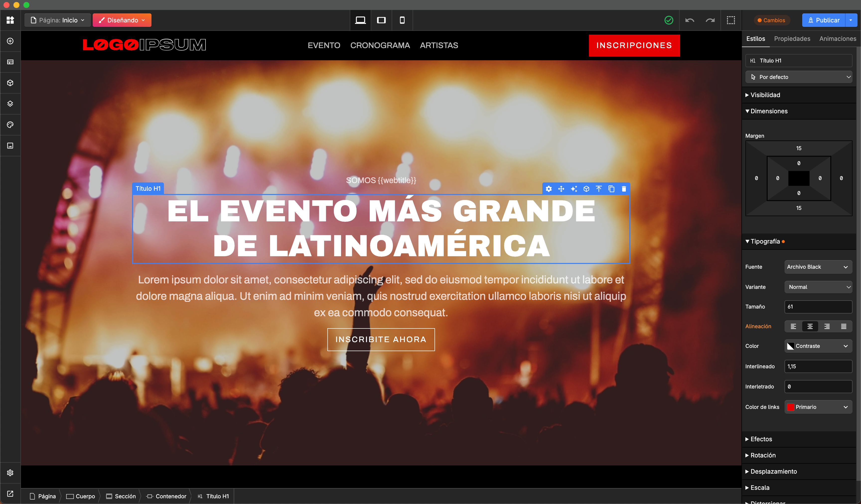Image resolution: width=861 pixels, height=504 pixels.
Task: Open the CRONOGRAMA menu item
Action: tap(380, 45)
